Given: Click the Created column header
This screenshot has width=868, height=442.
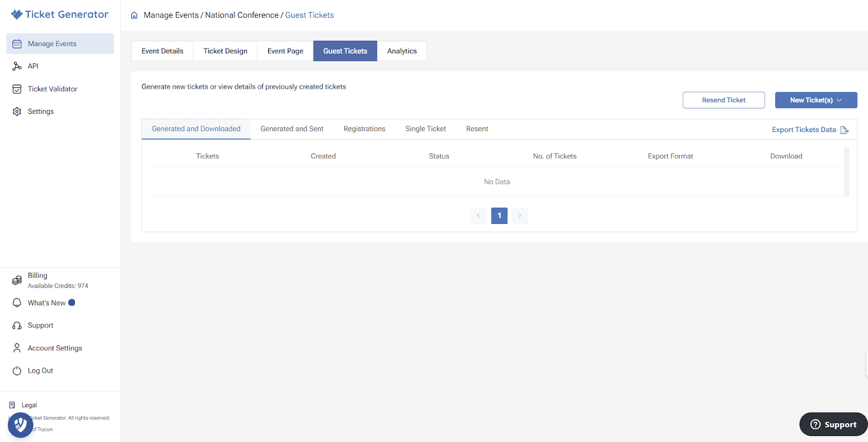Looking at the screenshot, I should coord(323,156).
